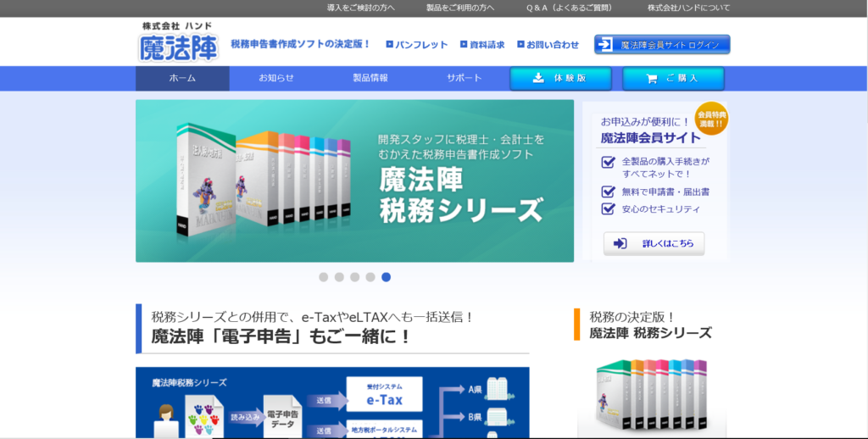Click the 電子申告データ document icon
Viewport: 868px width, 439px height.
tap(283, 418)
